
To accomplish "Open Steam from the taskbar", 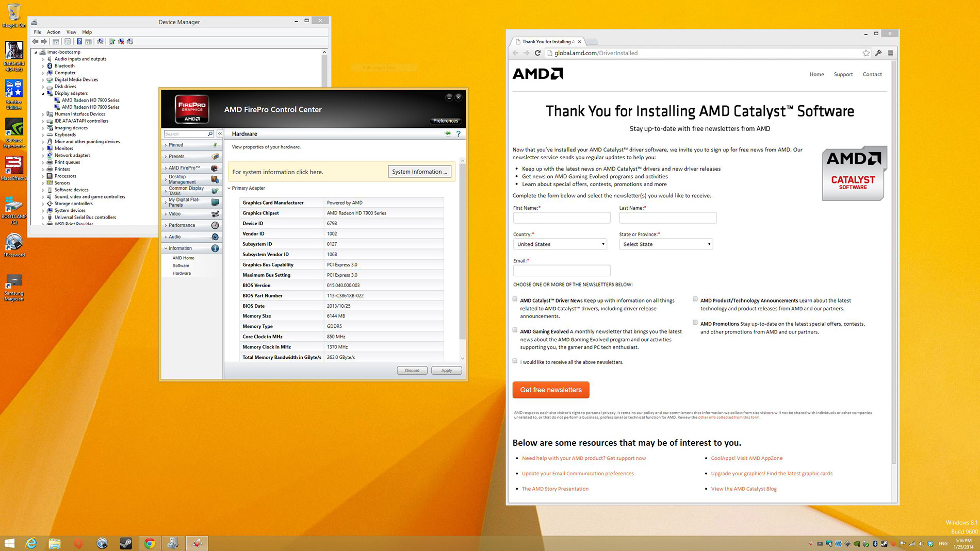I will pos(125,543).
